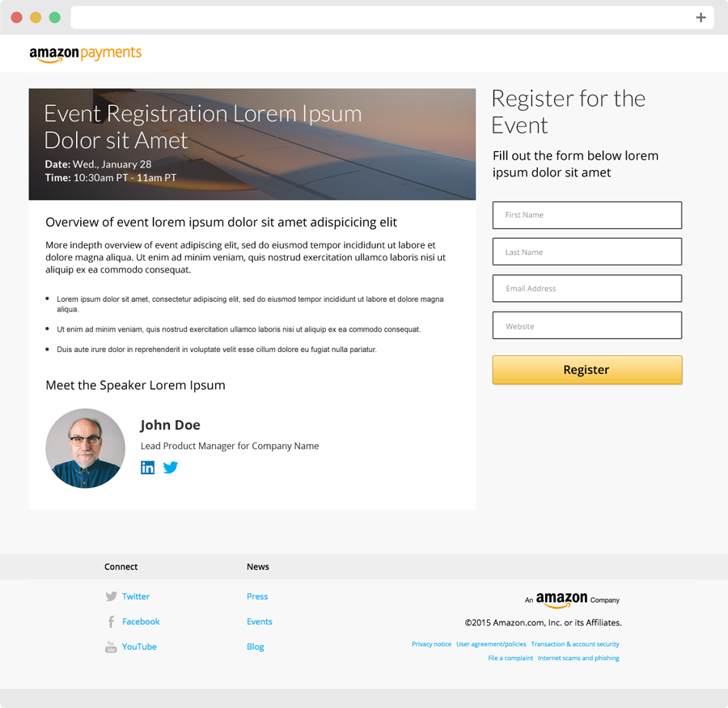The height and width of the screenshot is (708, 728).
Task: Click the Facebook icon in footer
Action: click(111, 621)
